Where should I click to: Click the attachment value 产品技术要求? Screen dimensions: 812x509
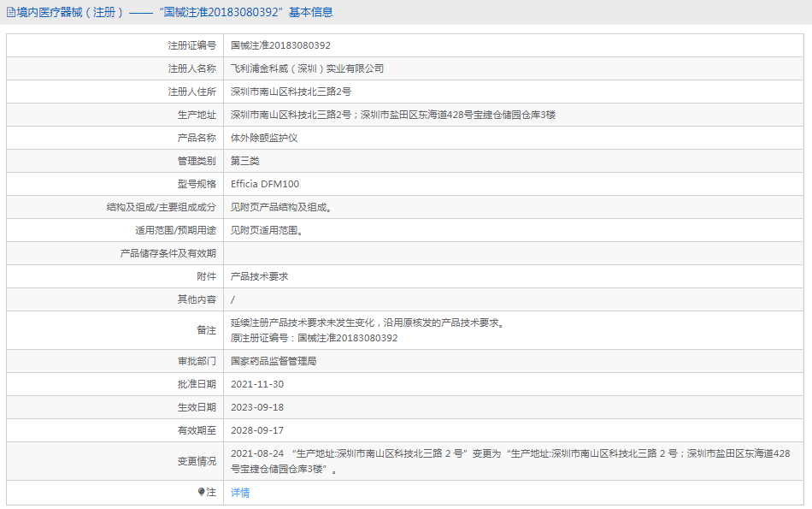click(259, 276)
